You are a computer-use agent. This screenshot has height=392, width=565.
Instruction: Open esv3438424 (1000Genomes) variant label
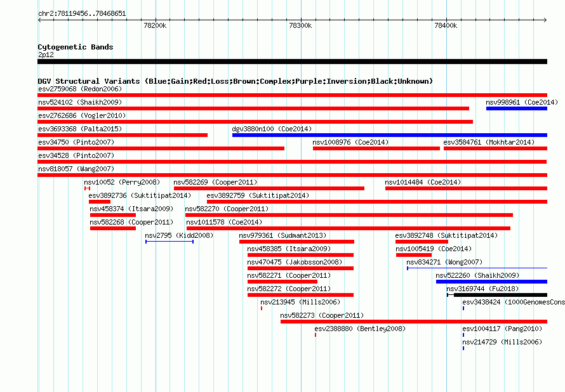pos(514,302)
